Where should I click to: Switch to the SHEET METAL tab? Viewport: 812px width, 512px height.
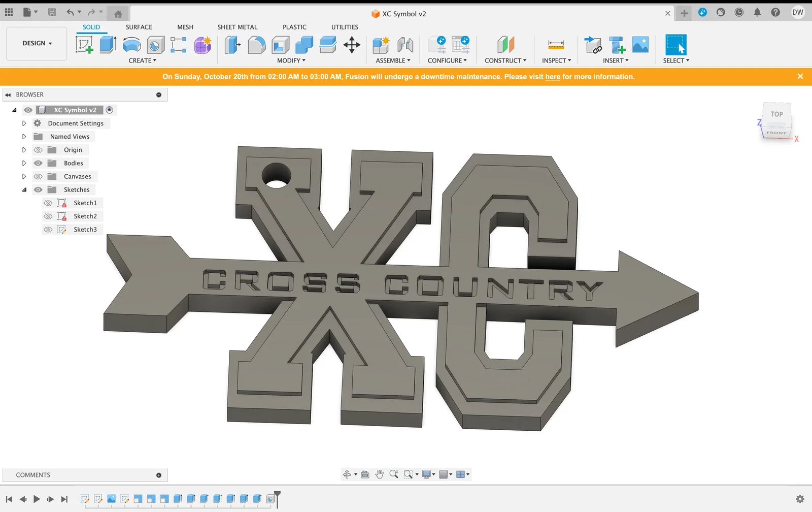[238, 27]
